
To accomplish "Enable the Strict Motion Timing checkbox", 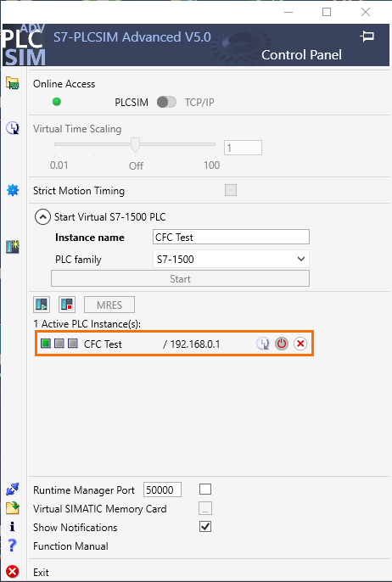I will click(x=231, y=190).
